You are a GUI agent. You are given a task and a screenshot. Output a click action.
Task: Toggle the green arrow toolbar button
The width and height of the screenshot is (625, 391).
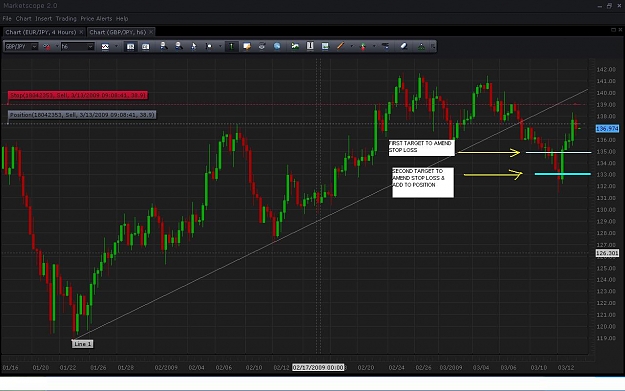pos(231,47)
